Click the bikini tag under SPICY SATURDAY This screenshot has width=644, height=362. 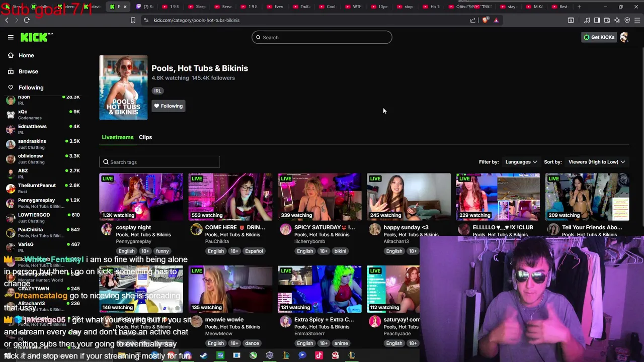(340, 251)
